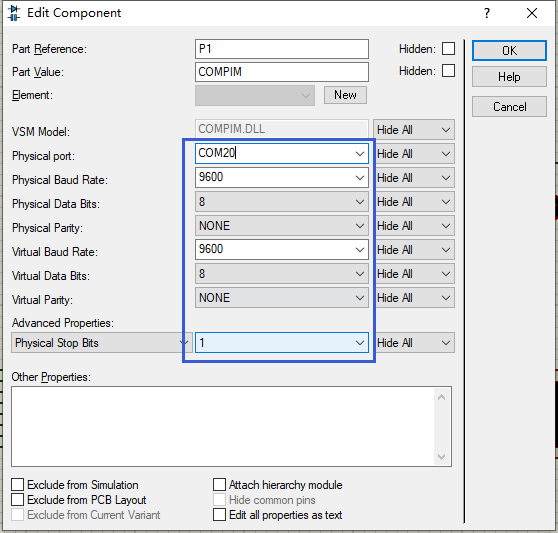Screen dimensions: 558x533
Task: Click the VSM Model COMPIM.DLL field
Action: pos(281,129)
